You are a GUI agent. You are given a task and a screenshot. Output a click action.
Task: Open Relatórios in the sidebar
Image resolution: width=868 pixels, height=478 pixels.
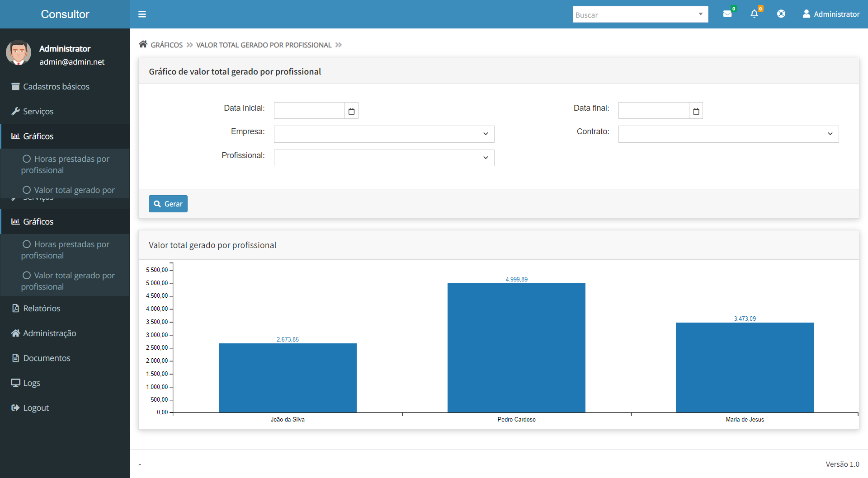click(x=65, y=308)
